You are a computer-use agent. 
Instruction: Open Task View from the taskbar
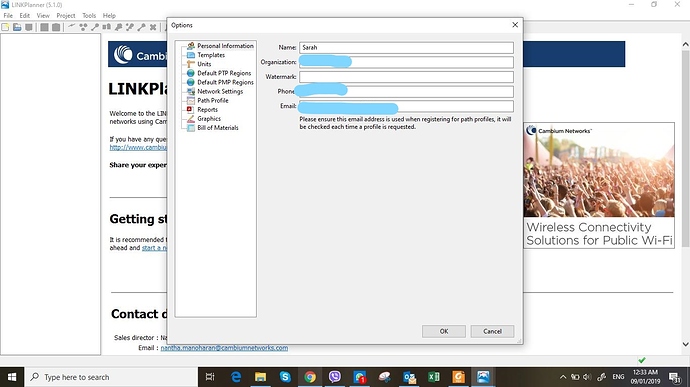pyautogui.click(x=210, y=377)
